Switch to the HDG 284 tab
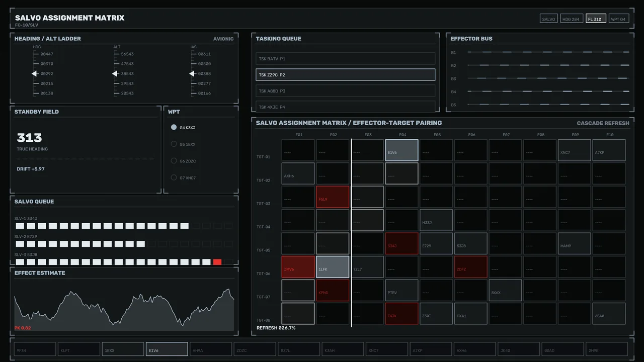644x362 pixels. coord(571,19)
